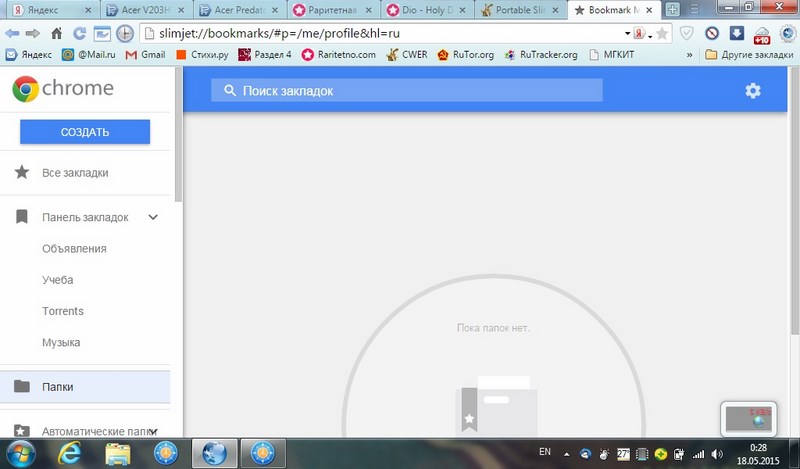
Task: Click the Поиск закладок search field
Action: [x=406, y=91]
